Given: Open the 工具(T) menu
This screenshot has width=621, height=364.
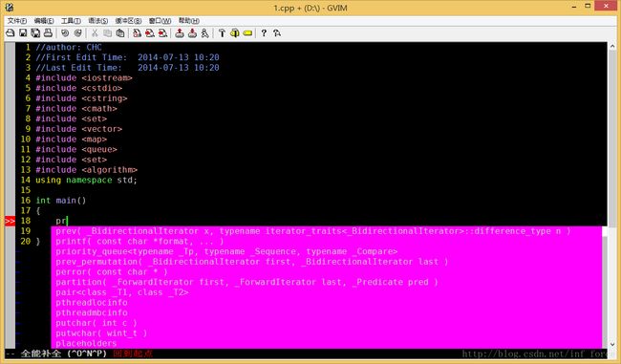Looking at the screenshot, I should 71,21.
